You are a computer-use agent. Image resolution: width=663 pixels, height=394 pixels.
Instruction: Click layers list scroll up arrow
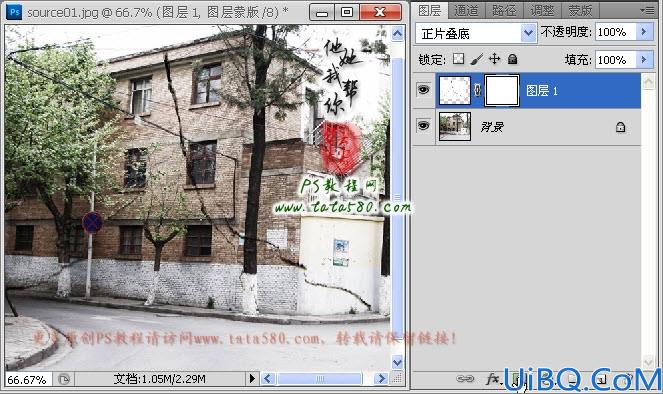click(648, 82)
